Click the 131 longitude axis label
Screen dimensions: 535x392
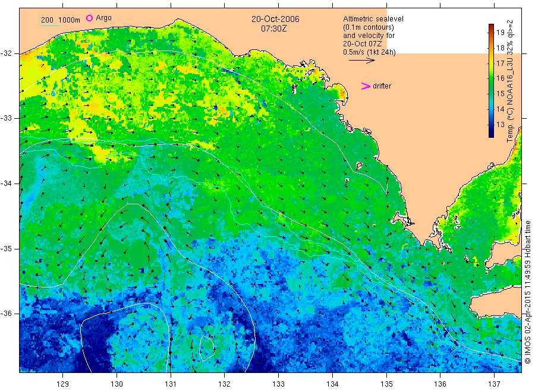[171, 384]
